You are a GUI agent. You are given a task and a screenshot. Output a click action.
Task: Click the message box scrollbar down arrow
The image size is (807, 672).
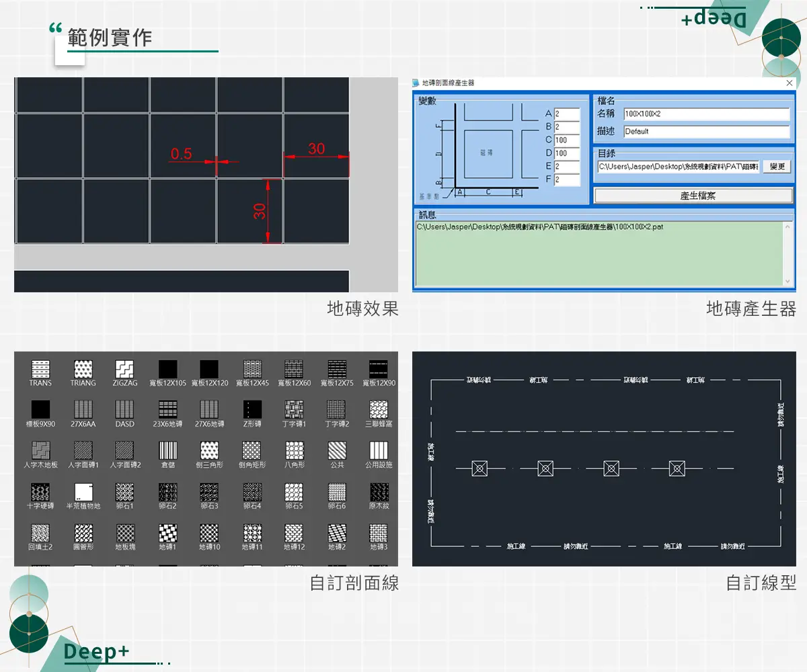pos(788,282)
